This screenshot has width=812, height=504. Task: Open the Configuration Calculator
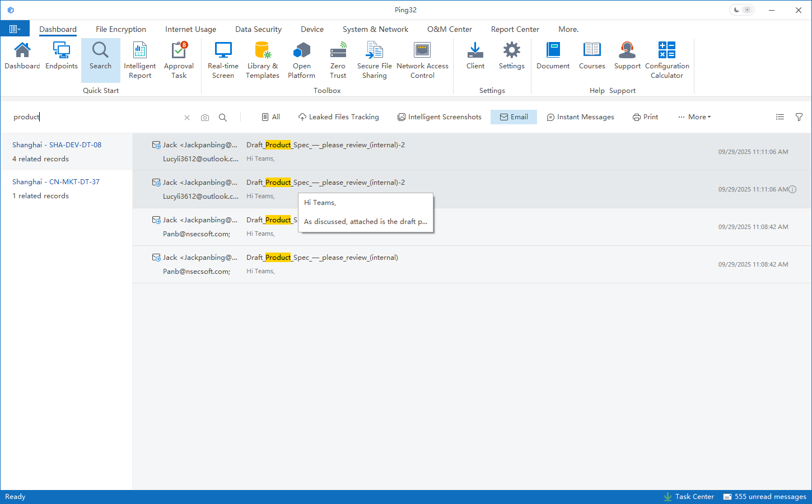click(x=666, y=59)
